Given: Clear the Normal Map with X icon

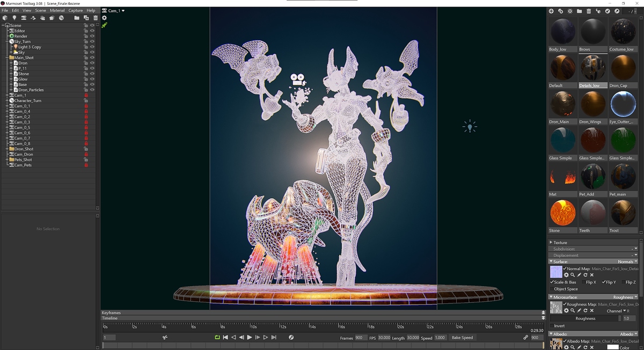Looking at the screenshot, I should click(592, 275).
